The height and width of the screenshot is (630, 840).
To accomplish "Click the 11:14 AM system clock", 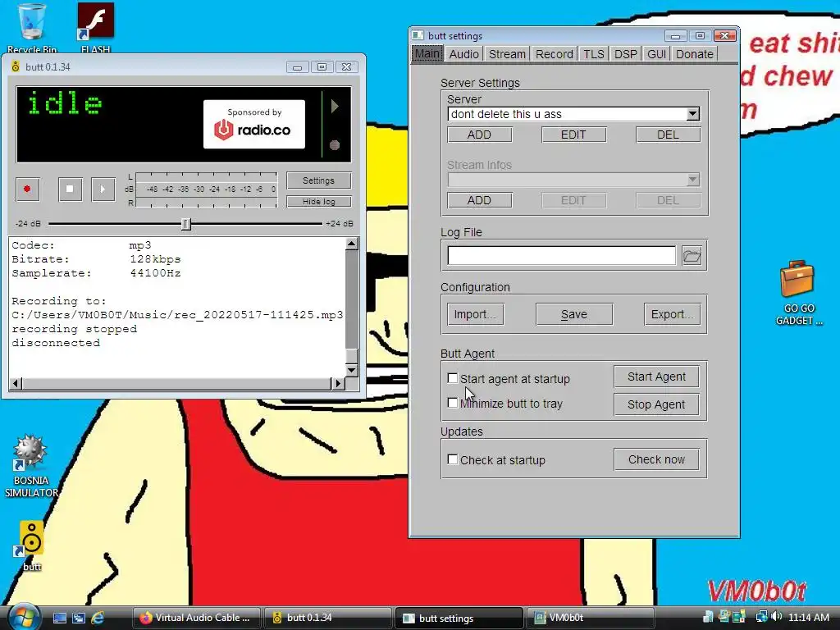I will click(808, 618).
